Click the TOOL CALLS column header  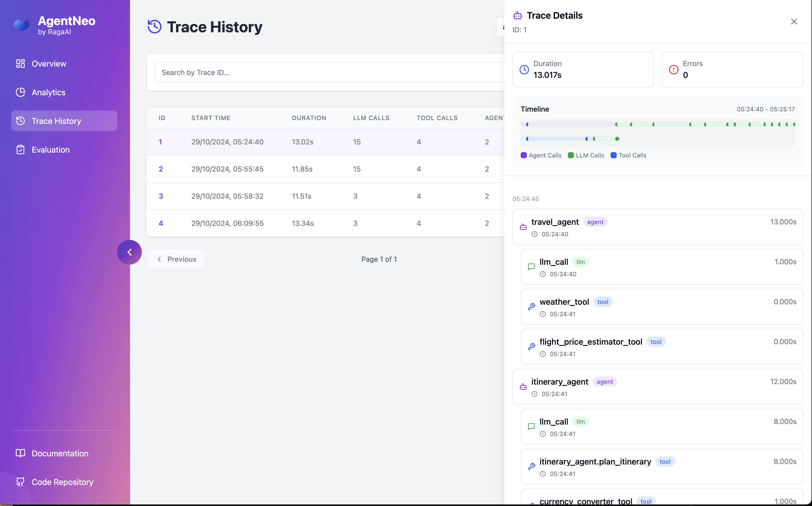pos(437,118)
